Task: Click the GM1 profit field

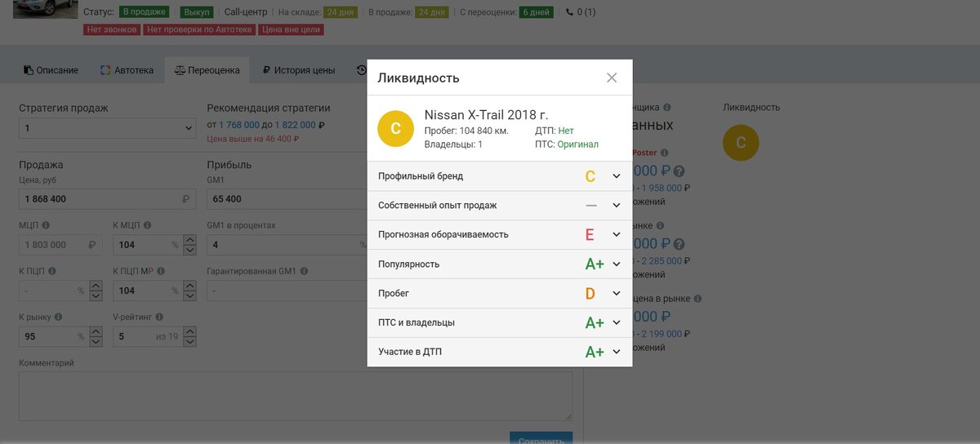Action: tap(287, 199)
